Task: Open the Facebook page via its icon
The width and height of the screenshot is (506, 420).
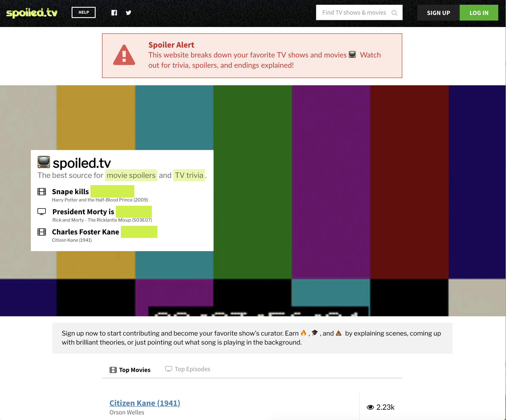Action: 114,12
